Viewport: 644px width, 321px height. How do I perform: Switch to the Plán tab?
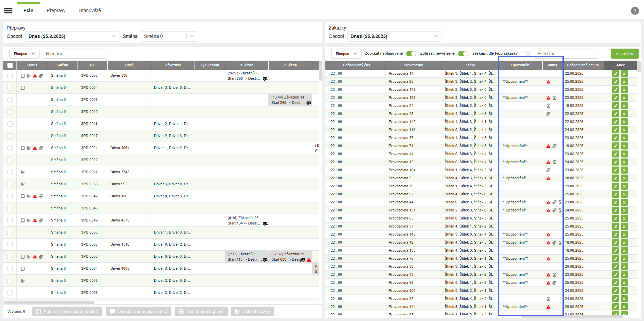click(x=29, y=10)
